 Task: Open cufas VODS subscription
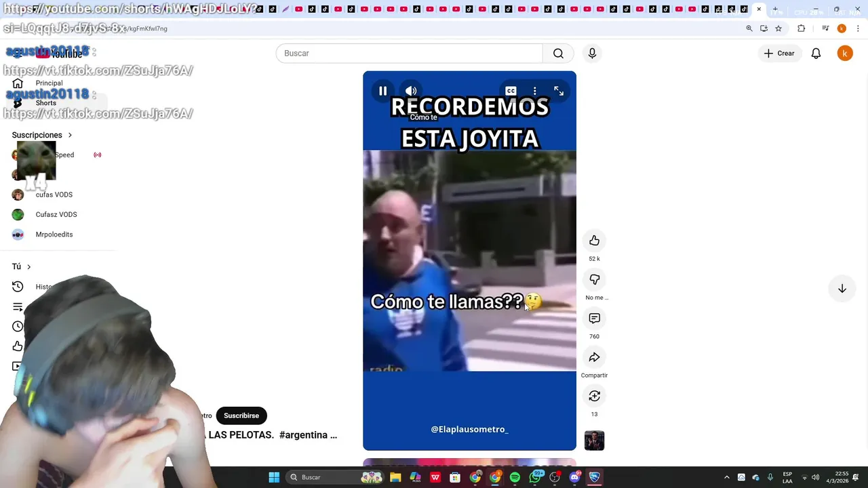point(54,195)
